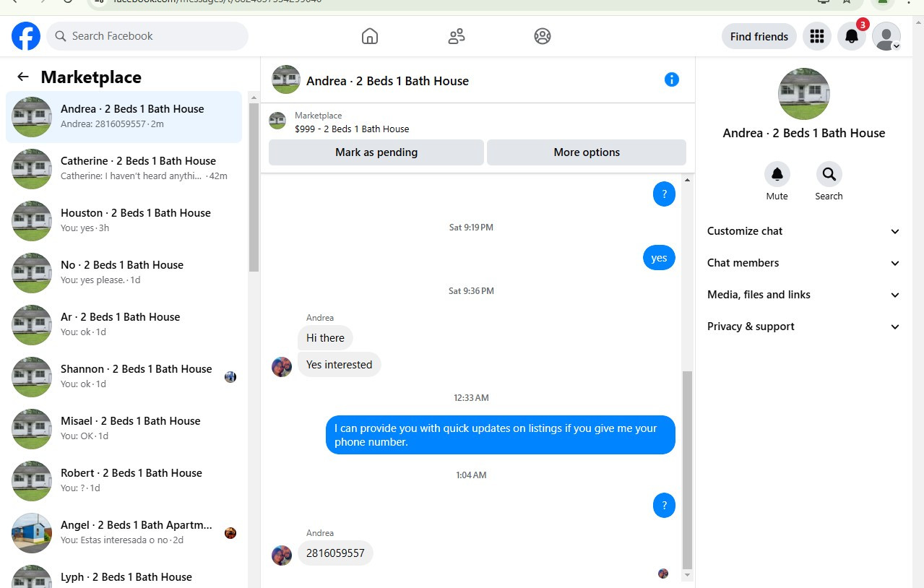Screen dimensions: 924x588
Task: Click the quick updates on listings message
Action: 500,435
